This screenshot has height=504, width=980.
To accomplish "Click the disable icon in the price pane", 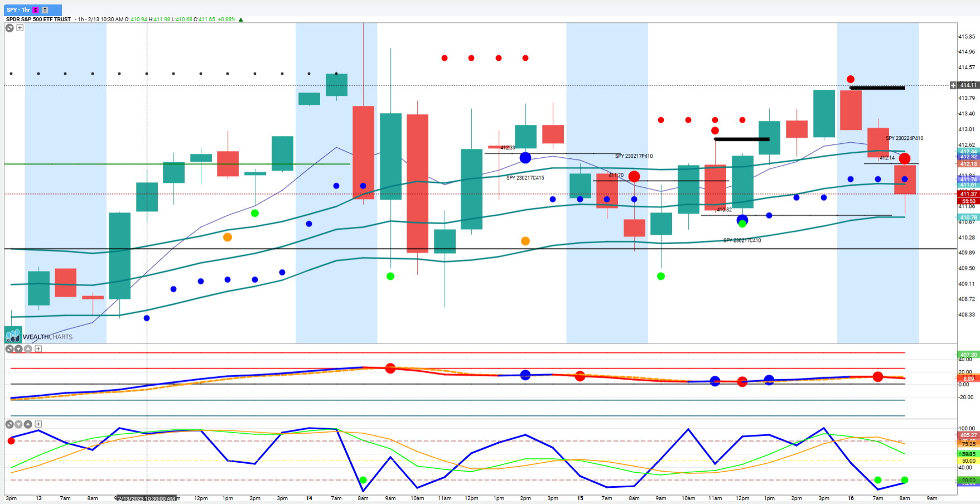I will coord(9,28).
